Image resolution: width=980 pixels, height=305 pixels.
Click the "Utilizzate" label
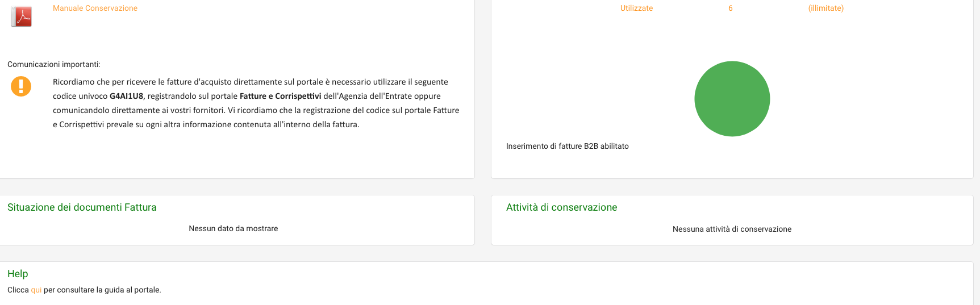[636, 9]
